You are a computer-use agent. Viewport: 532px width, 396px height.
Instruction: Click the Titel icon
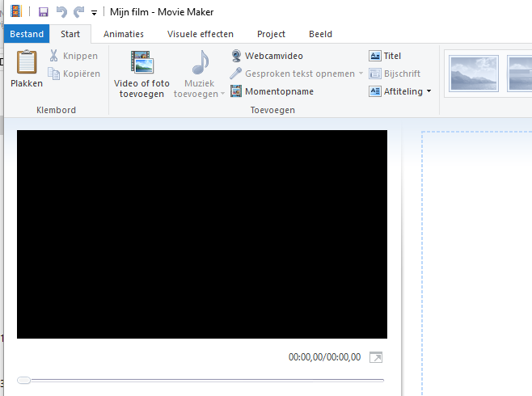pyautogui.click(x=374, y=56)
